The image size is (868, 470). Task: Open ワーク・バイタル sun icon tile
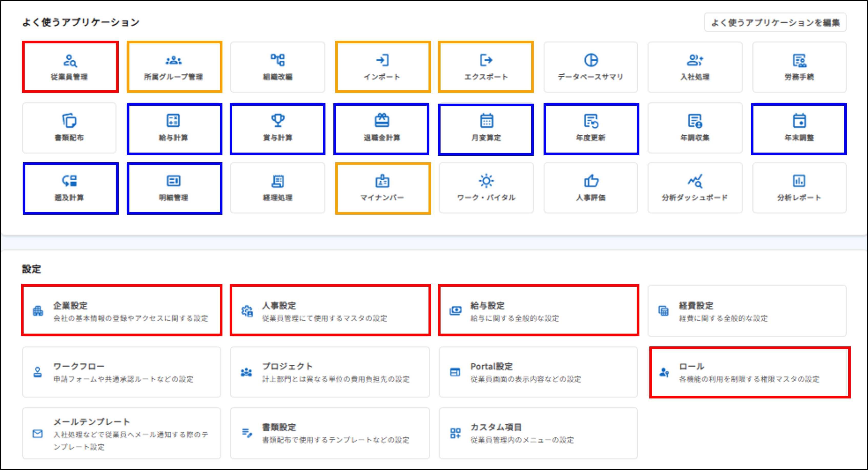(486, 188)
